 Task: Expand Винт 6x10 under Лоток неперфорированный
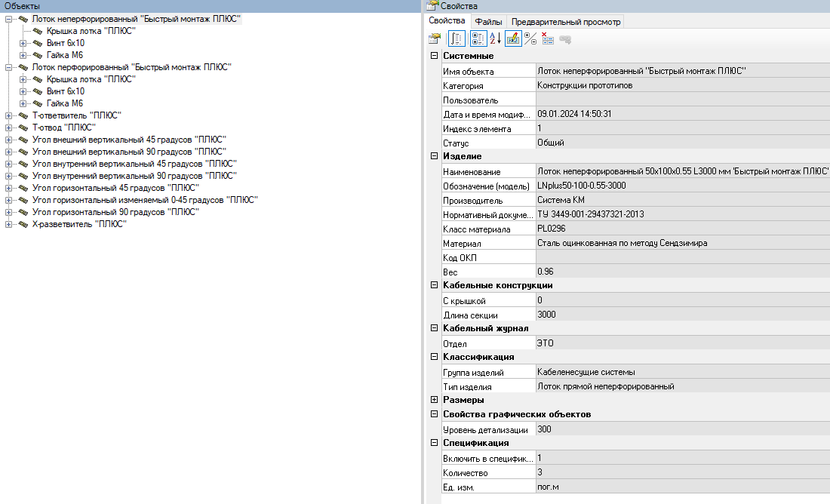tap(23, 44)
